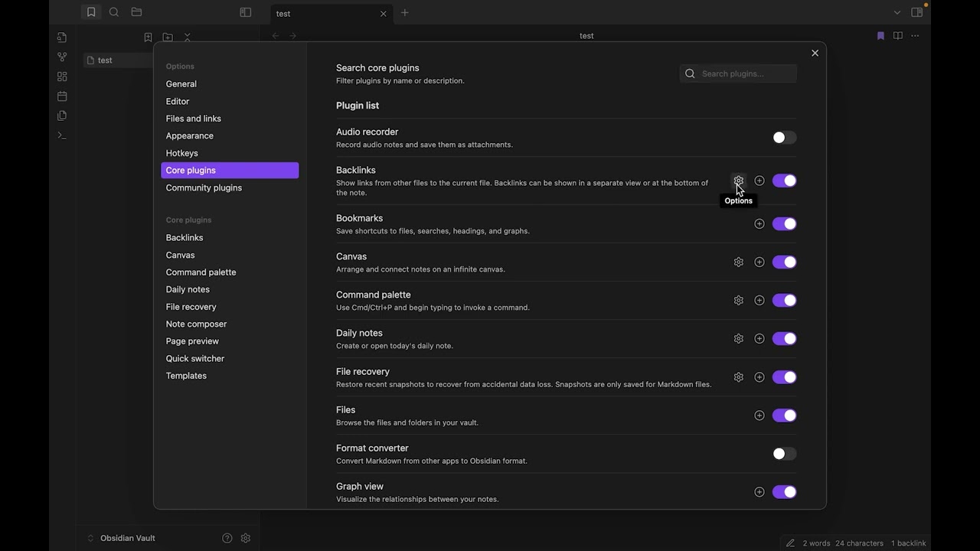Open the bookmarks icon in top bar

click(x=91, y=12)
